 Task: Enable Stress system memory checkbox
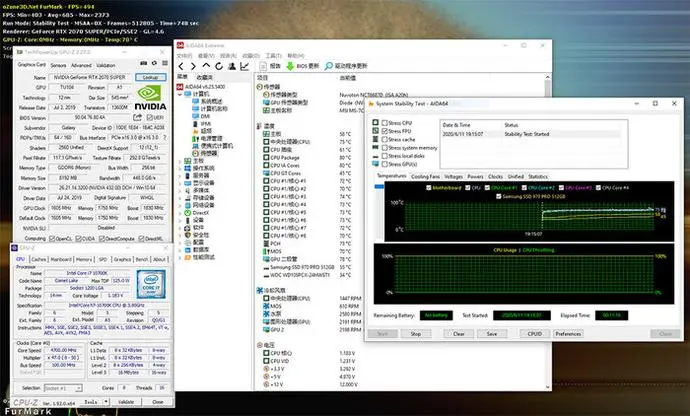tap(385, 148)
